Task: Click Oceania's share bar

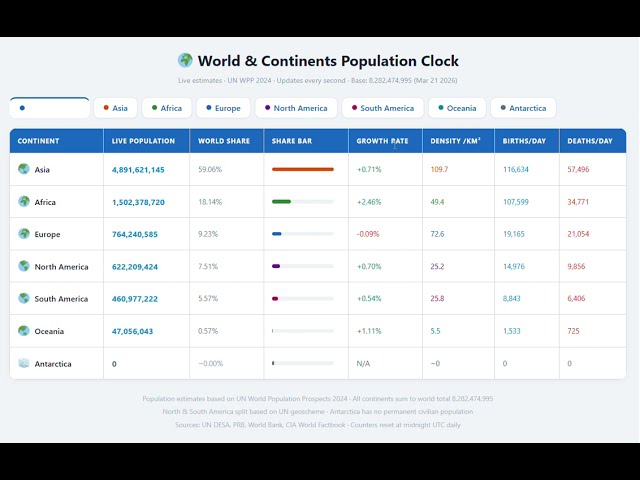Action: (x=303, y=331)
